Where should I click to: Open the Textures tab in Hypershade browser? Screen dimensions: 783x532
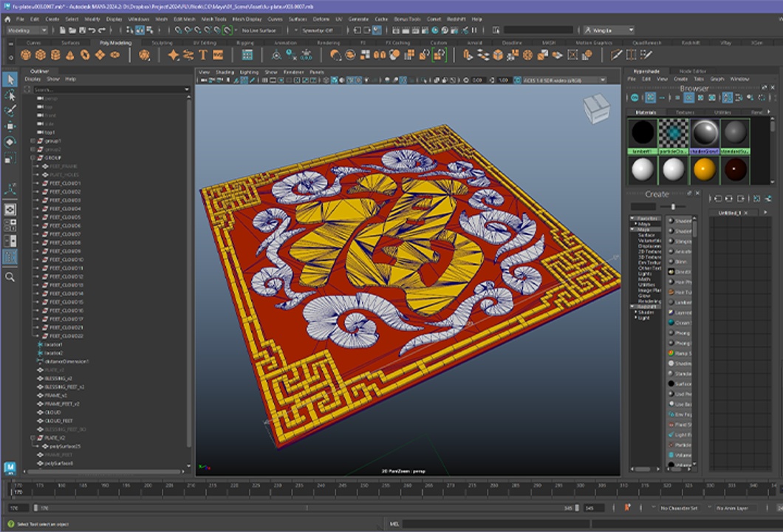[685, 112]
